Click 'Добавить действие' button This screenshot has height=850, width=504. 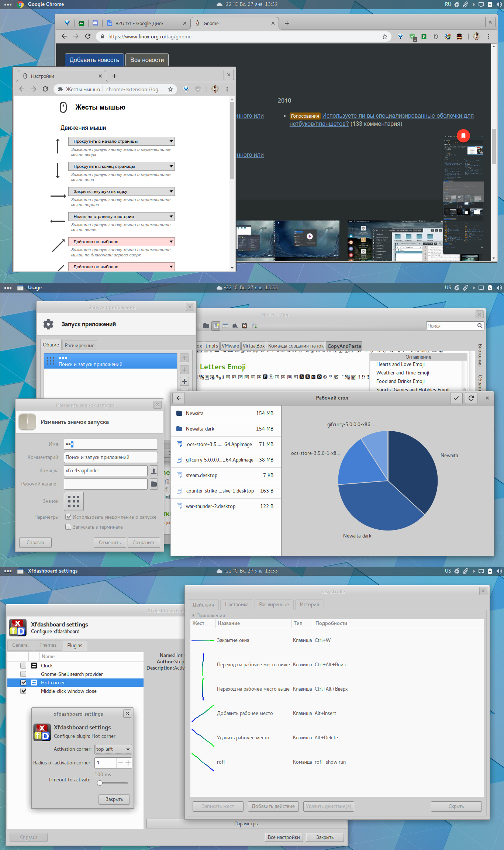(x=273, y=806)
